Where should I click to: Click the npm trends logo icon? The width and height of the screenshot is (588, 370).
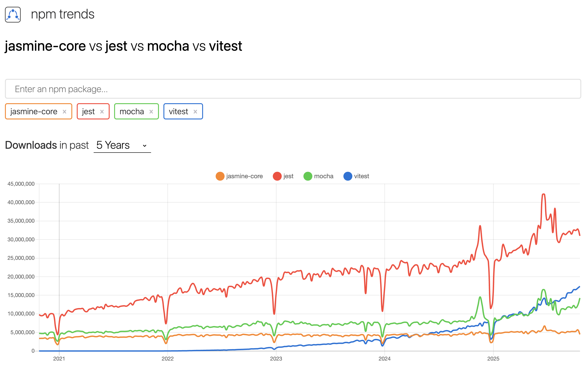pos(13,15)
